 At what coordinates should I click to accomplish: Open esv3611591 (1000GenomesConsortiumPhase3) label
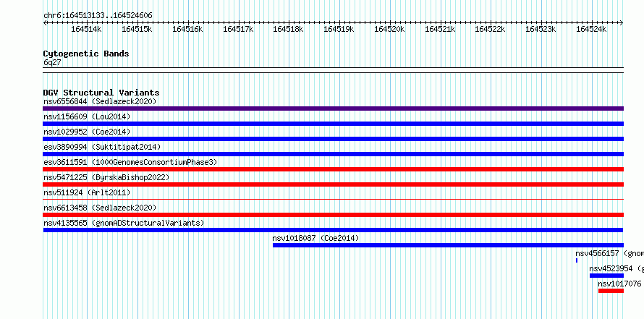point(130,162)
